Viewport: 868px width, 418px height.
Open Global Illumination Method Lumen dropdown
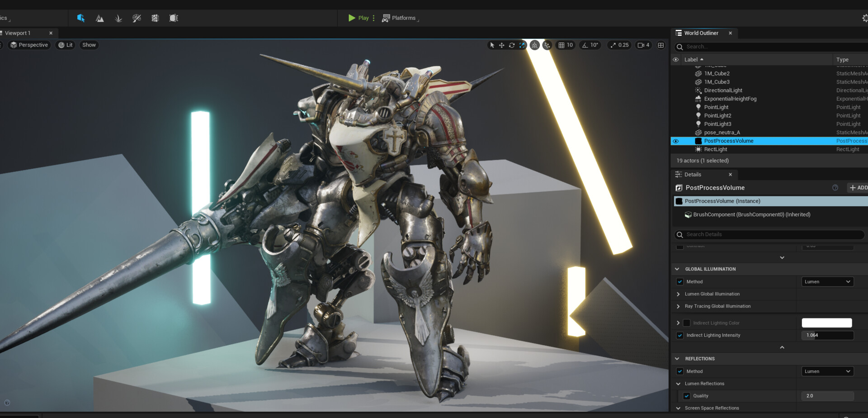[828, 282]
